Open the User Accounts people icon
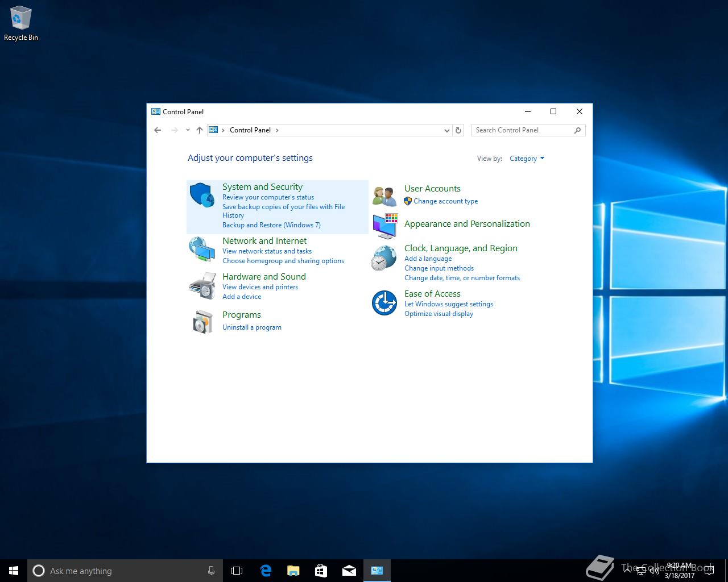 [x=384, y=196]
